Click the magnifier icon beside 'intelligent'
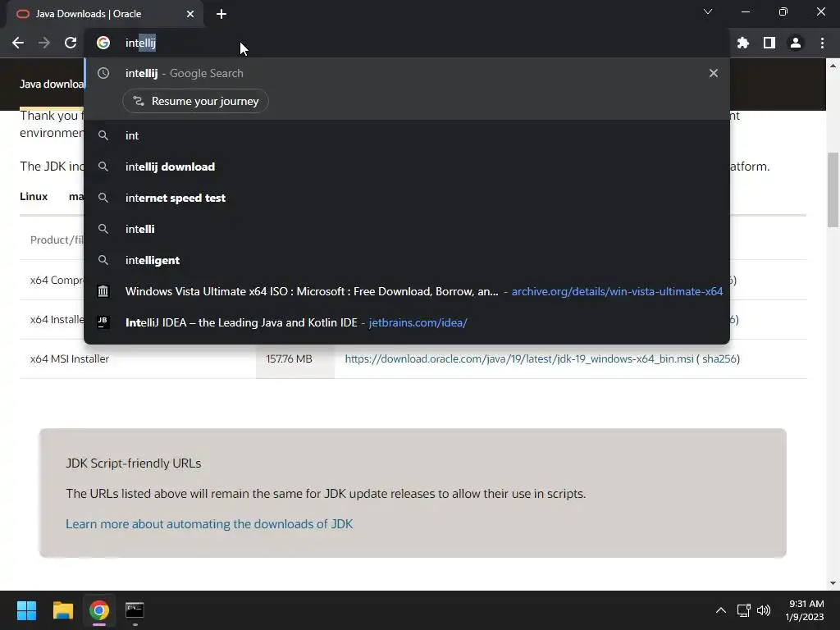Image resolution: width=840 pixels, height=630 pixels. pyautogui.click(x=103, y=260)
